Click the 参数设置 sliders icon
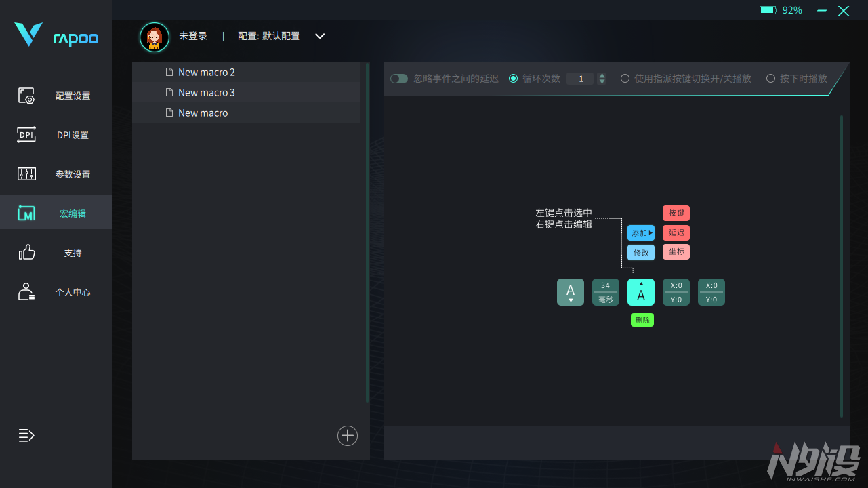Screen dimensions: 868x488 26,174
